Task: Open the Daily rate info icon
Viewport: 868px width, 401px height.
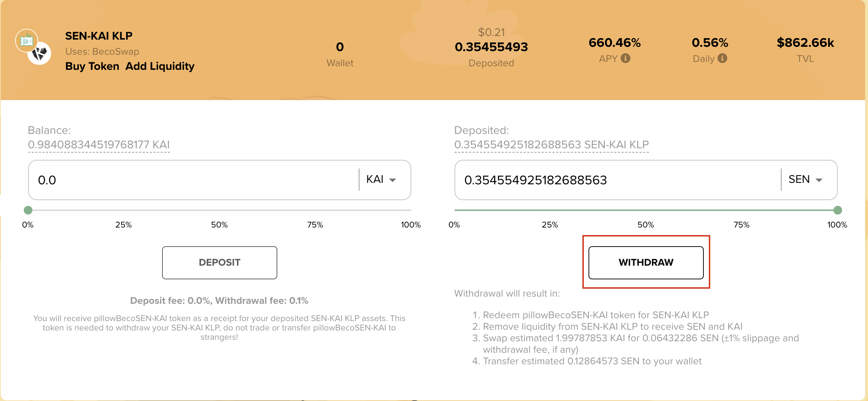Action: coord(722,58)
